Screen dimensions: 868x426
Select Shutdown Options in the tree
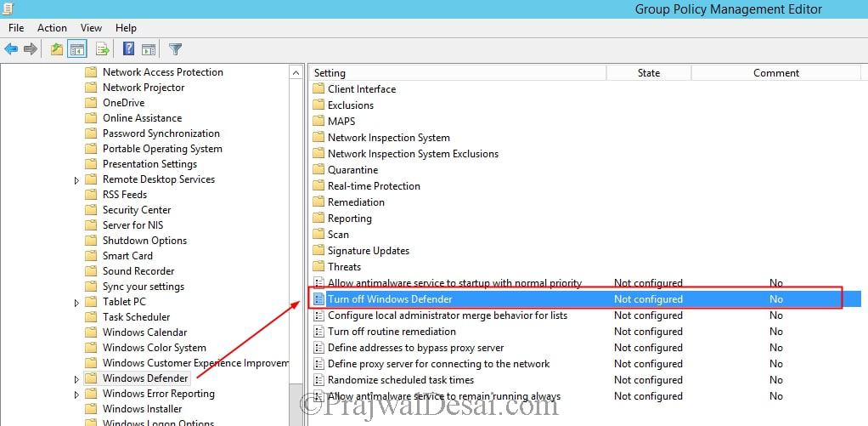click(144, 241)
